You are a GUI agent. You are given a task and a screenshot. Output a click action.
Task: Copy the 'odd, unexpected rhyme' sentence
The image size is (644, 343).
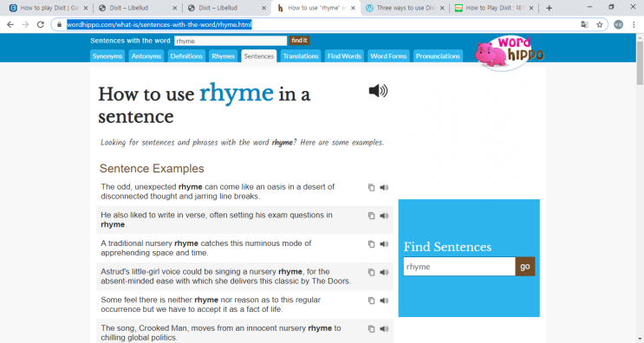[371, 187]
